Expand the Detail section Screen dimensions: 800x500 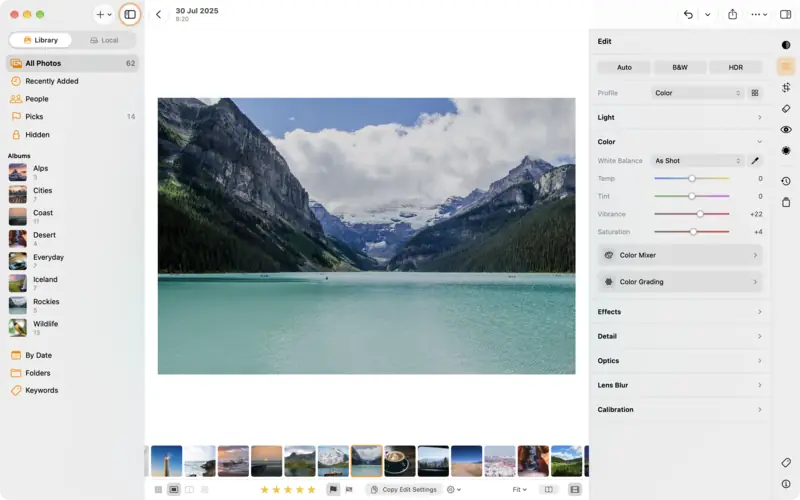tap(680, 336)
